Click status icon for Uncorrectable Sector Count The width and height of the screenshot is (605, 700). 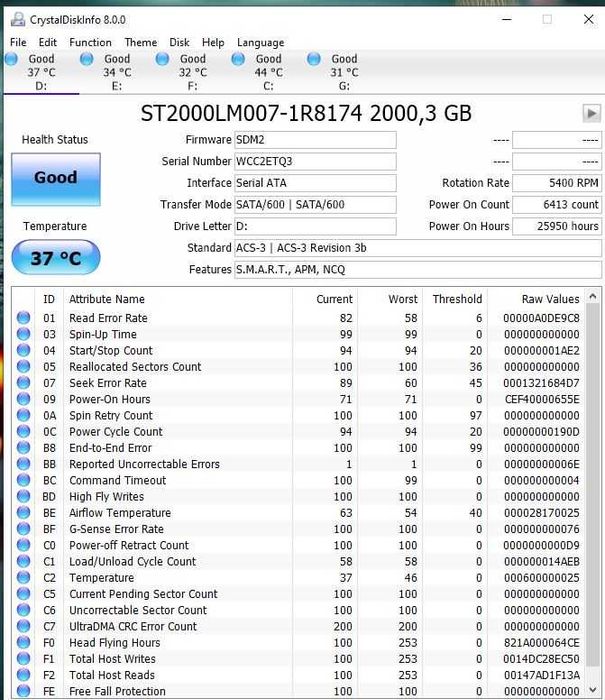23,610
